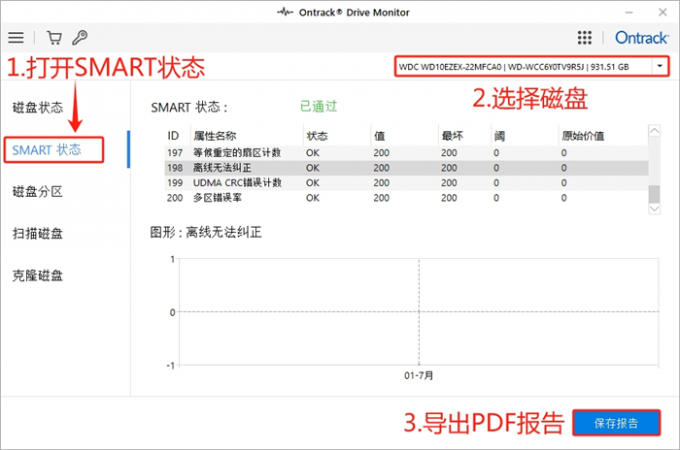Click the Ontrack logo
Image resolution: width=680 pixels, height=450 pixels.
(641, 38)
